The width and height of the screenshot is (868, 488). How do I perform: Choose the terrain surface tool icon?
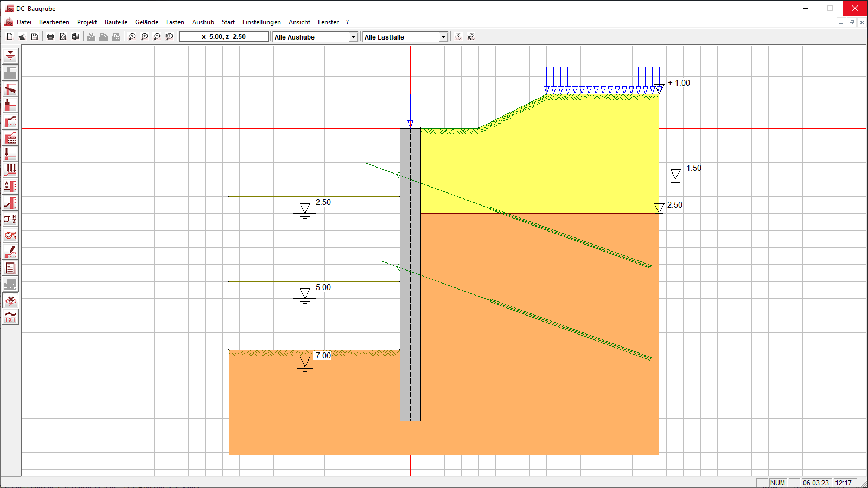pos(10,121)
